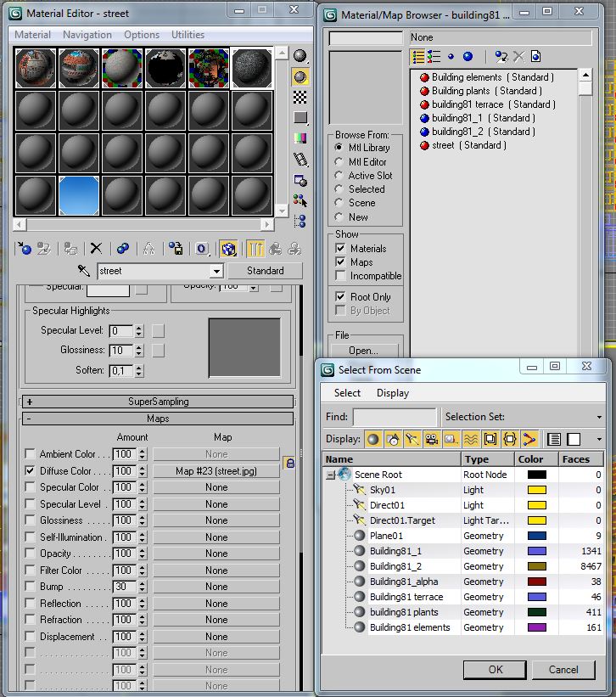Select the Scene radio button
Image resolution: width=616 pixels, height=697 pixels.
(339, 203)
